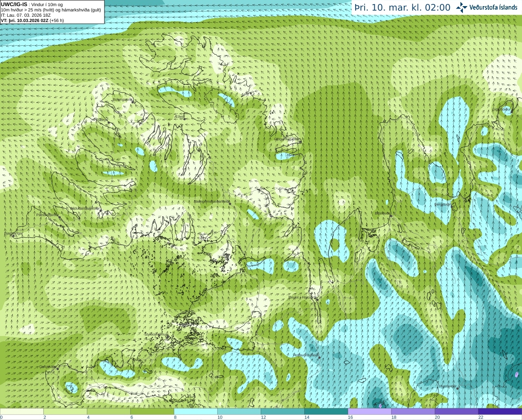Click the Bolungarvík station label
Viewport: 522px width, 420px height.
coord(122,99)
